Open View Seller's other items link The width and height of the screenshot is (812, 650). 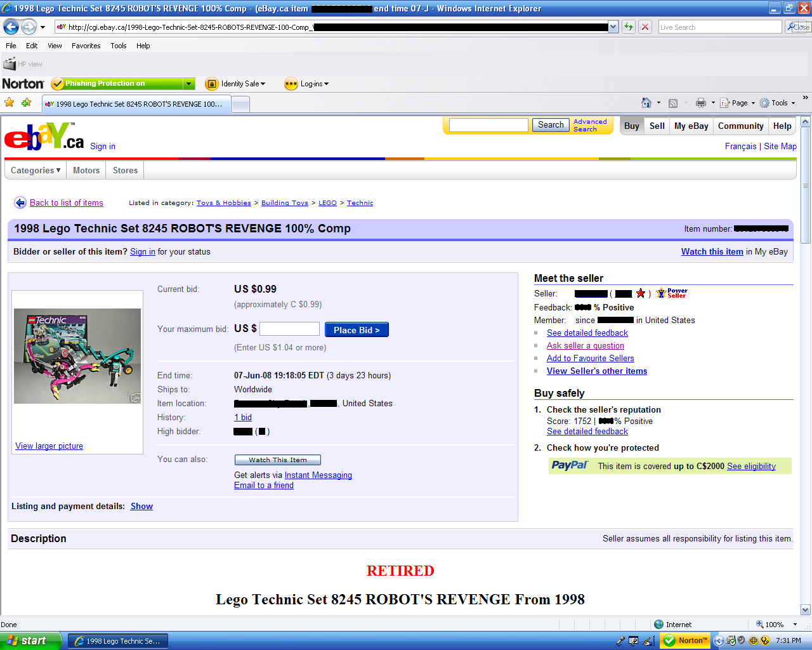(x=597, y=371)
